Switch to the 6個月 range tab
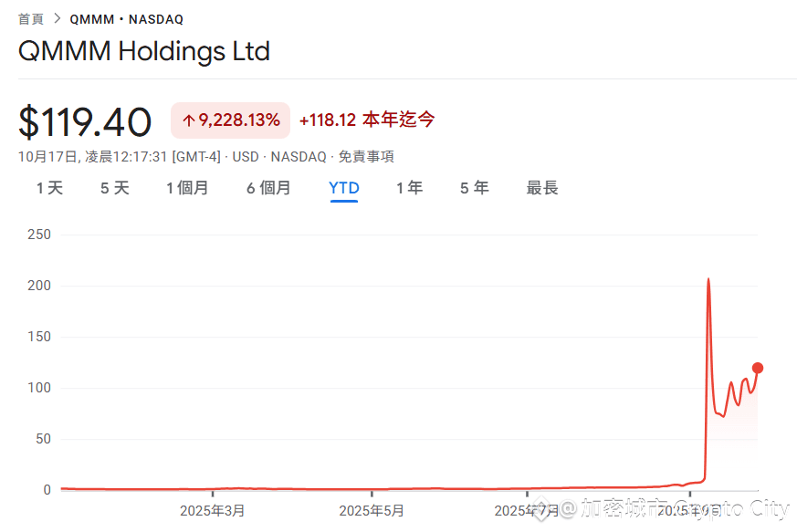The height and width of the screenshot is (532, 797). tap(268, 188)
